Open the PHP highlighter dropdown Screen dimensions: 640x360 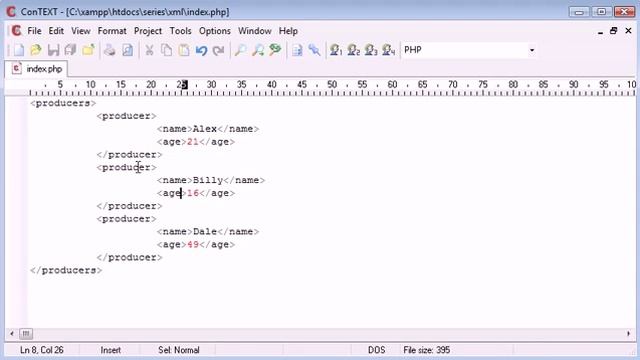coord(531,50)
